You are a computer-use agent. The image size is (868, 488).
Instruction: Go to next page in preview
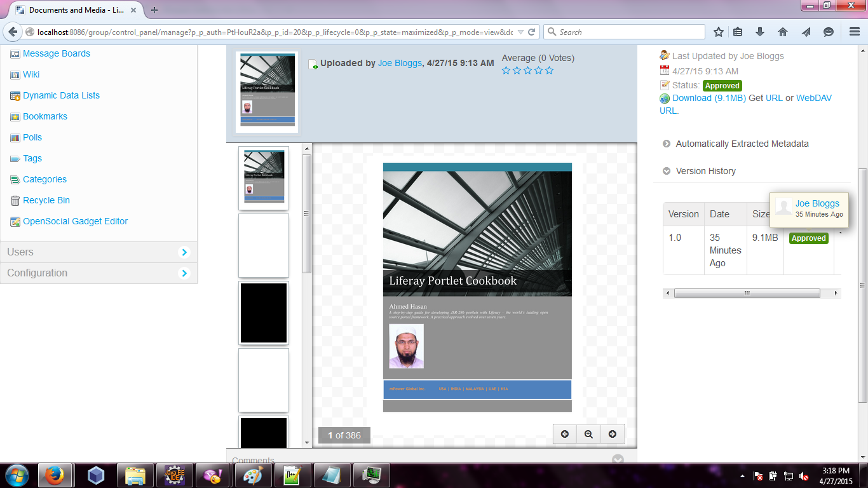coord(613,434)
